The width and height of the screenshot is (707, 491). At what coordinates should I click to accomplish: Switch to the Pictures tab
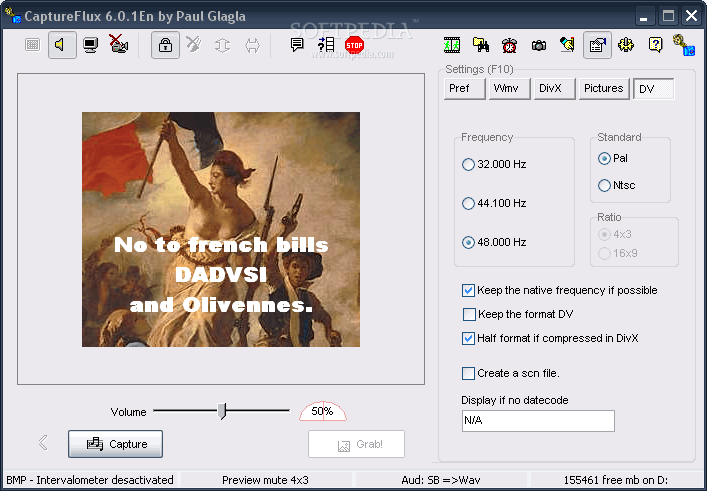605,88
